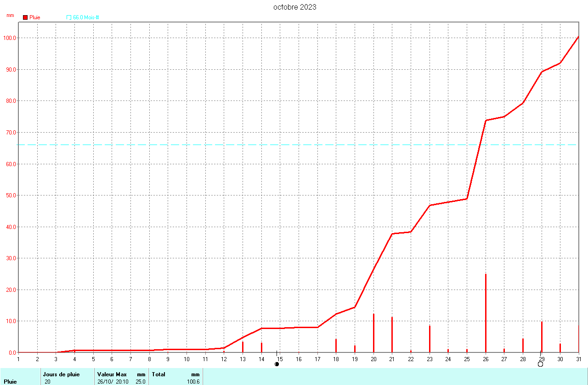Click the 70.0 y-axis label
The height and width of the screenshot is (385, 588).
pos(11,133)
